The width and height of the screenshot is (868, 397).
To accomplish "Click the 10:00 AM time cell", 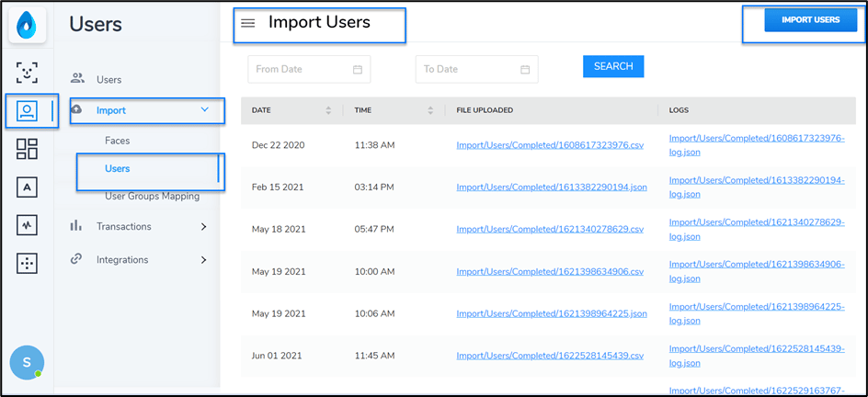I will point(374,271).
